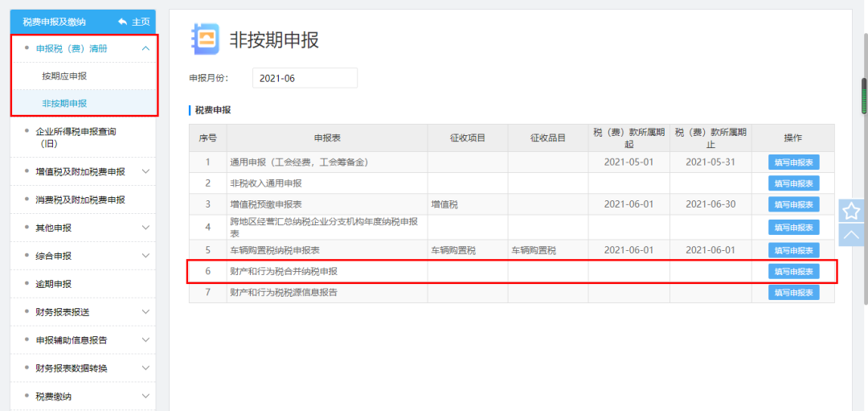The height and width of the screenshot is (411, 868).
Task: Click 填写申报表 for 财产和行为税合并纳税申报
Action: tap(792, 272)
